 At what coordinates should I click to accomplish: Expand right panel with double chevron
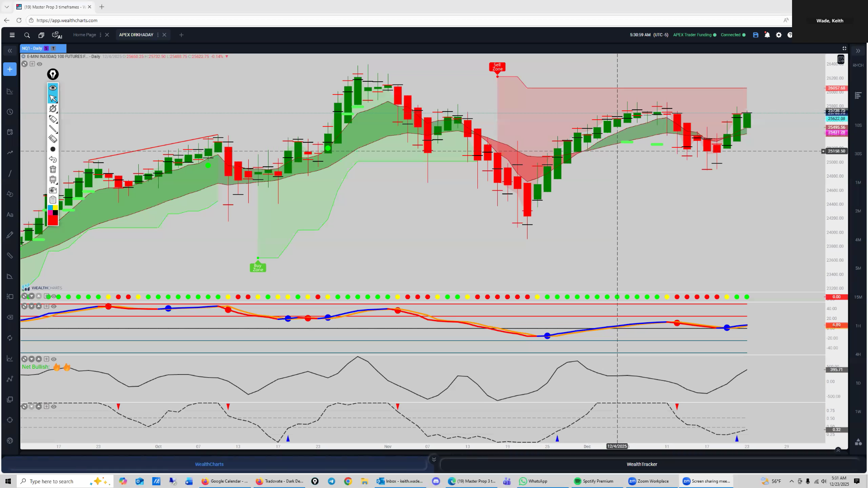858,51
